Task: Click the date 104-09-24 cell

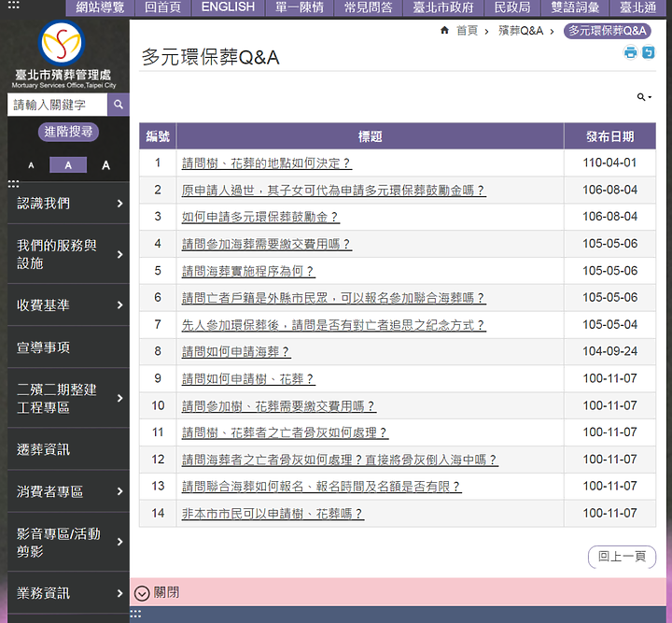Action: [x=609, y=351]
